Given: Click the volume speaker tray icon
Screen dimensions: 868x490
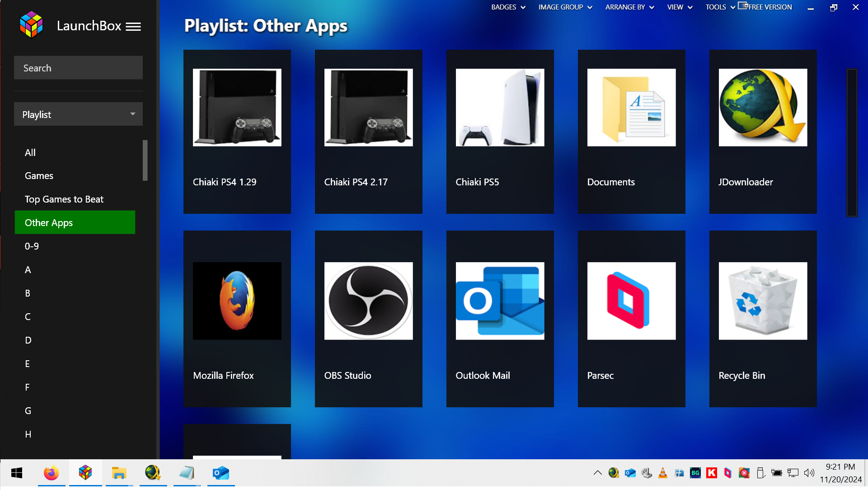Looking at the screenshot, I should point(809,473).
